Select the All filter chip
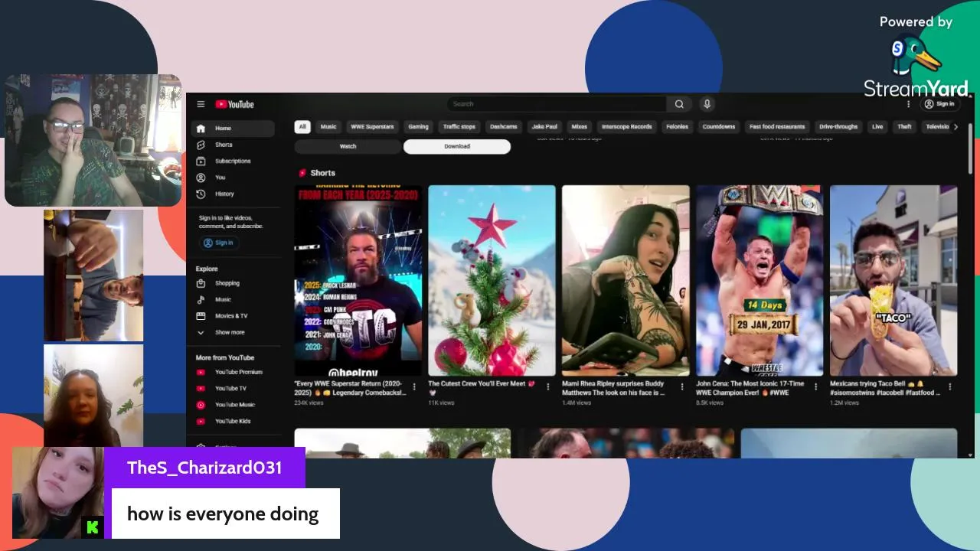Screen dimensions: 980x551 coord(302,127)
